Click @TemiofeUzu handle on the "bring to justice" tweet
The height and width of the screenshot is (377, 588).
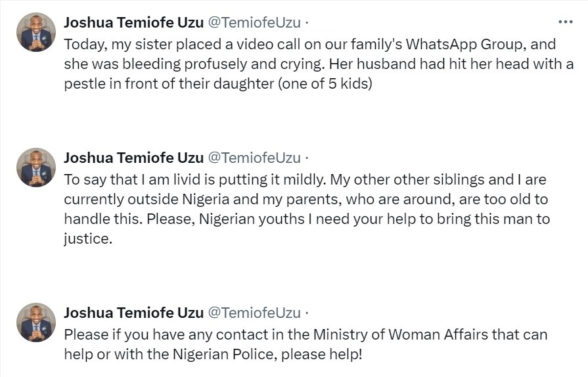254,158
